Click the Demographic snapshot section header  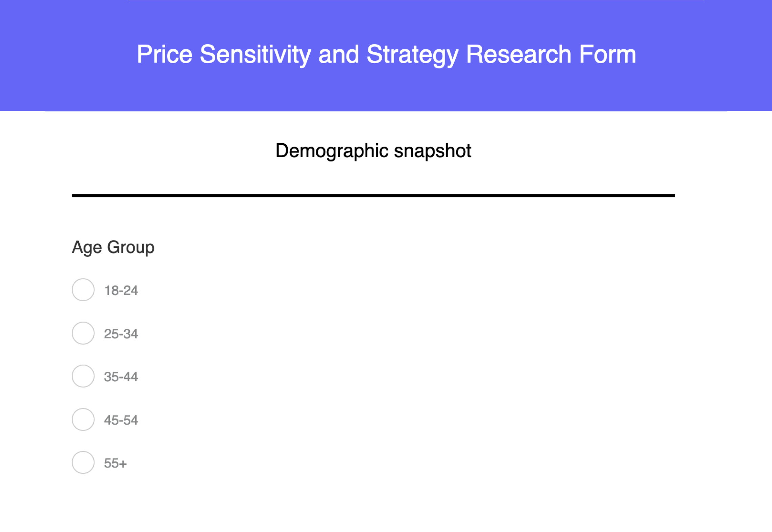[372, 151]
